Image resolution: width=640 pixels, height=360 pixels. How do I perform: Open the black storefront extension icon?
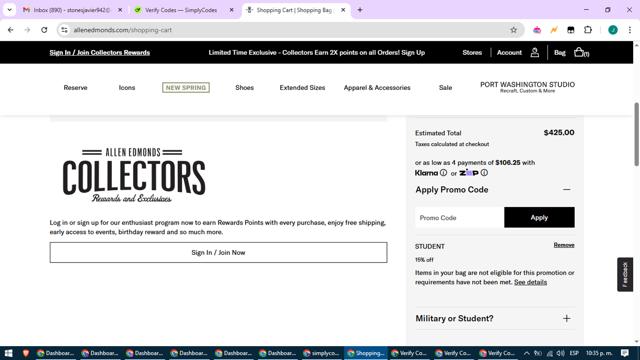point(571,30)
